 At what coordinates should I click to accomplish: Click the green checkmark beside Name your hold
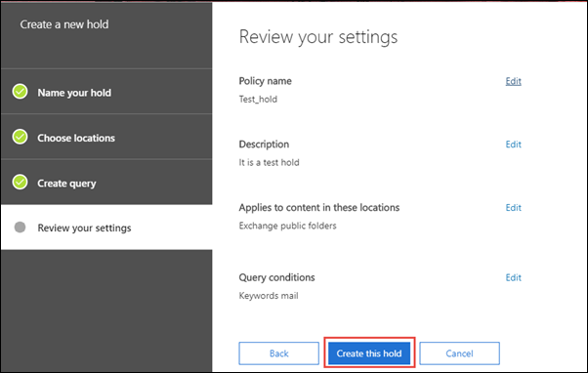tap(20, 92)
